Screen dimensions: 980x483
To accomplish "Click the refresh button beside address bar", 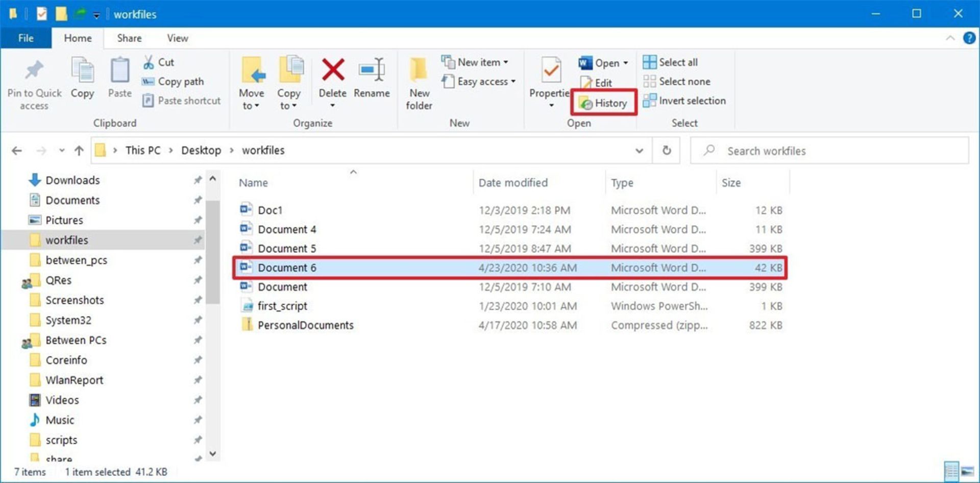I will 667,151.
